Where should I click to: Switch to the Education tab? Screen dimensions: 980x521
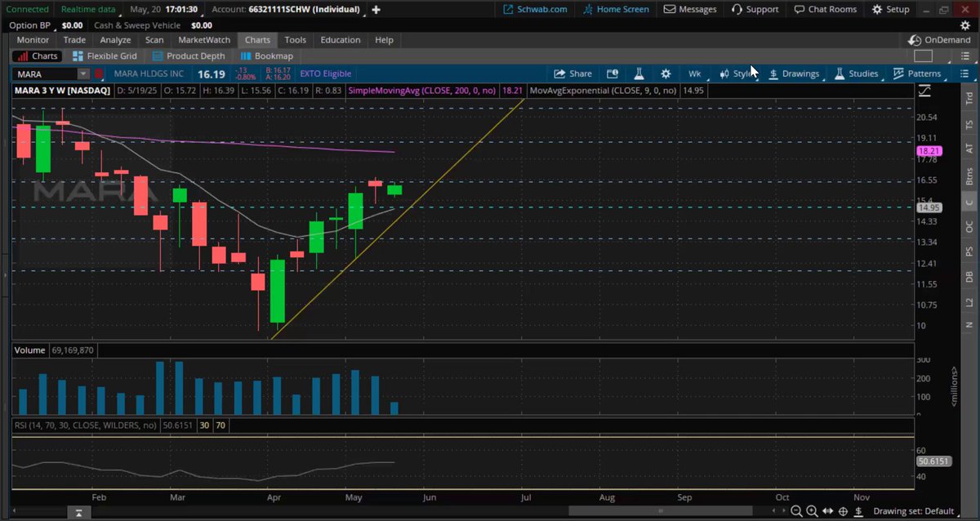pyautogui.click(x=341, y=39)
